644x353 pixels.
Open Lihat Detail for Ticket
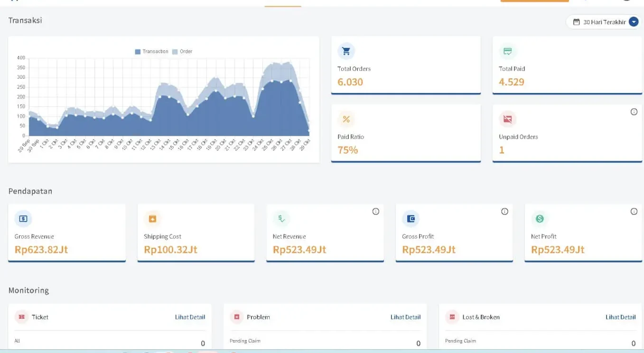point(190,317)
